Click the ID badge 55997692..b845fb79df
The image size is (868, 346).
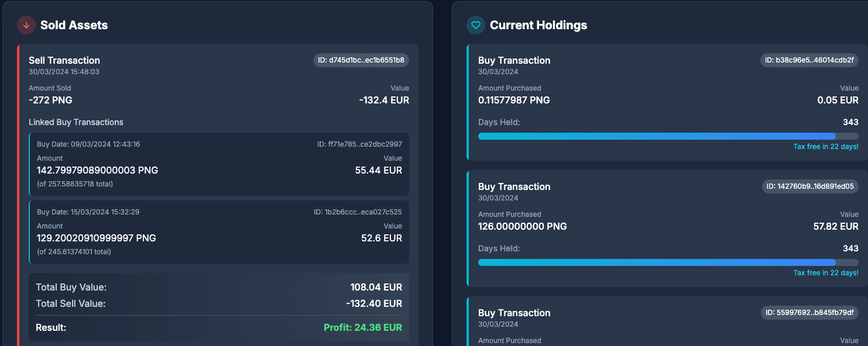[809, 313]
